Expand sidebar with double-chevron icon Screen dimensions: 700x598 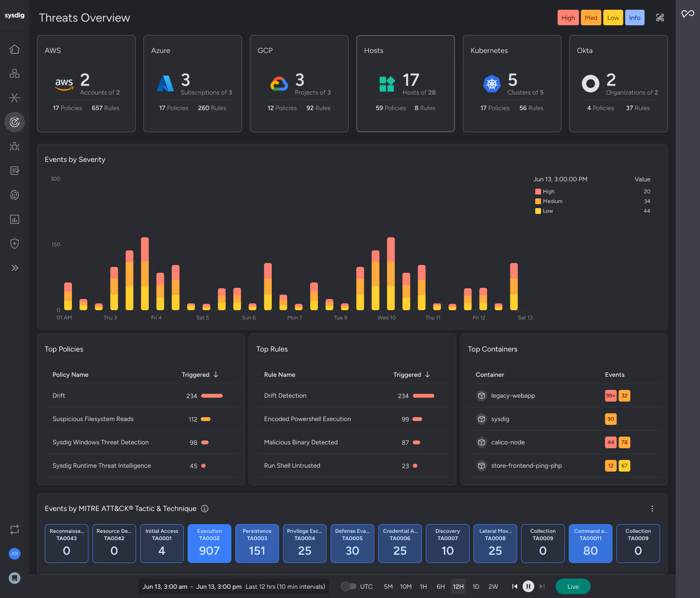[15, 268]
